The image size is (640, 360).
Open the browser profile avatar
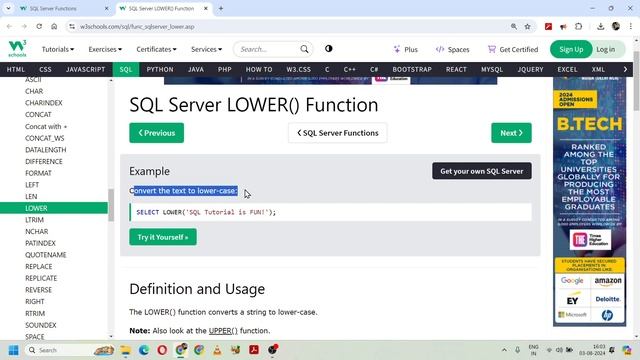coord(616,27)
